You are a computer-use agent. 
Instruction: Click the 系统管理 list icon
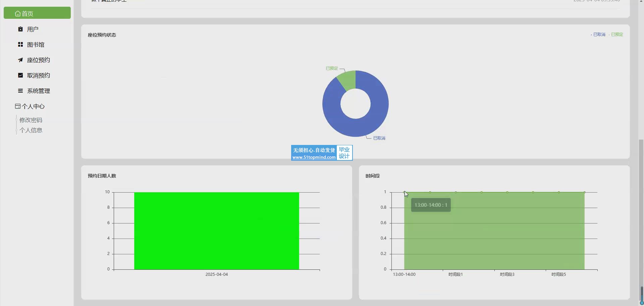click(20, 91)
